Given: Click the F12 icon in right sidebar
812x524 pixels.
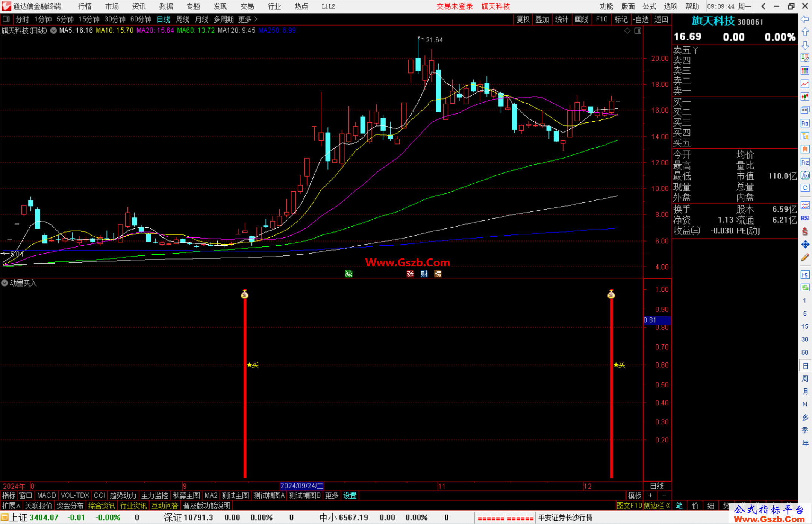Looking at the screenshot, I should coord(805,162).
